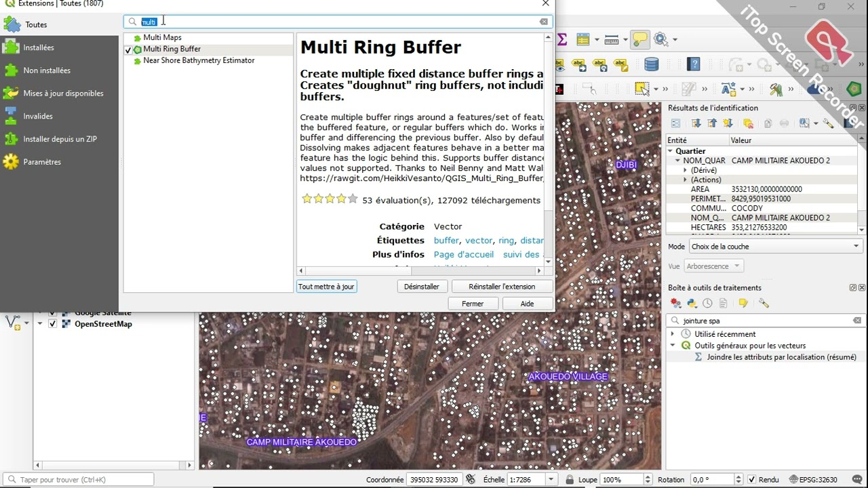
Task: Click the Move Label abc tool
Action: point(579,65)
